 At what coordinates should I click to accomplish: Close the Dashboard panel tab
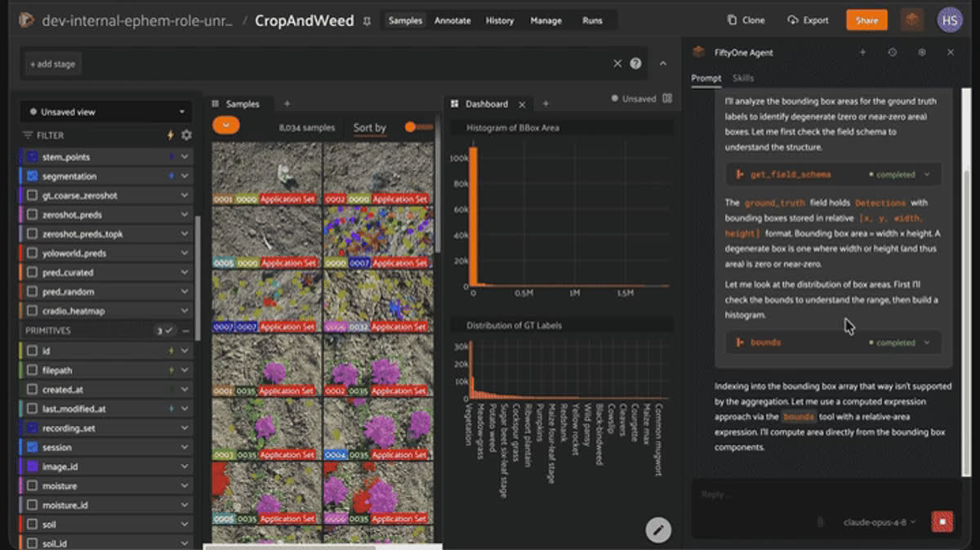523,104
